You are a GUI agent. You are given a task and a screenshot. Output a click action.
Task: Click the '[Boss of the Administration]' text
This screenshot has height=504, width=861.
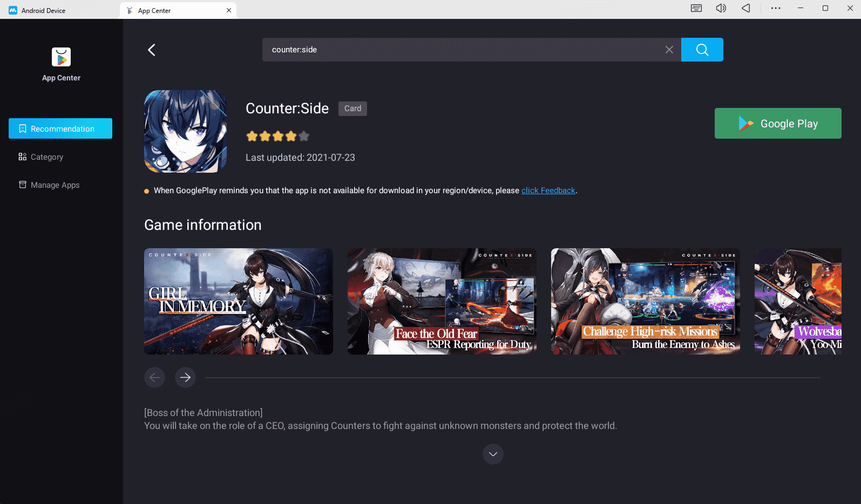pos(203,413)
